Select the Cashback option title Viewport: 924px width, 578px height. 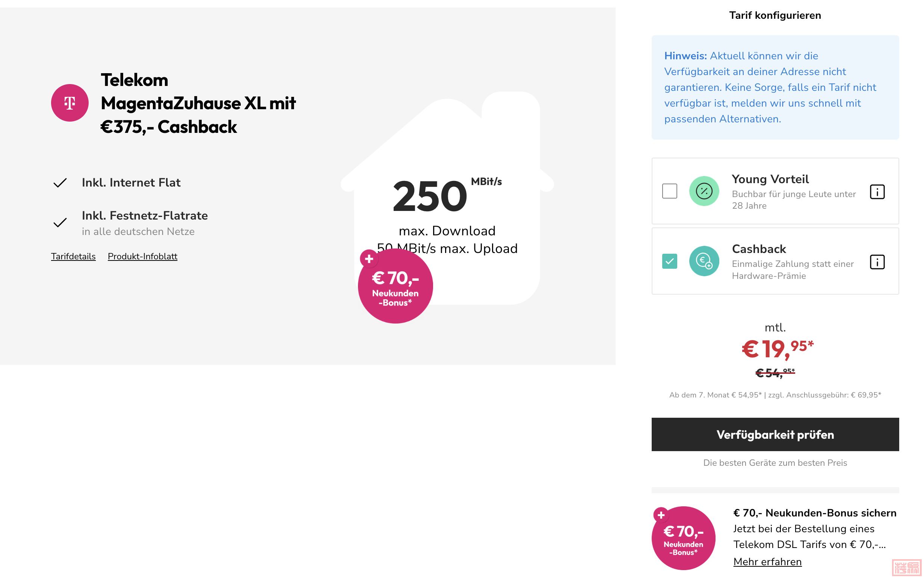tap(759, 249)
